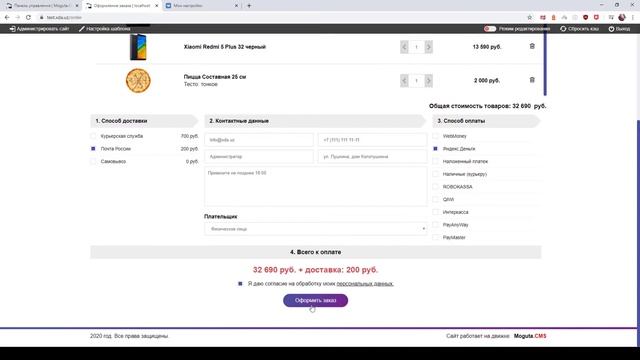This screenshot has height=360, width=640.
Task: Select Pochta Rossii delivery option
Action: coord(93,149)
